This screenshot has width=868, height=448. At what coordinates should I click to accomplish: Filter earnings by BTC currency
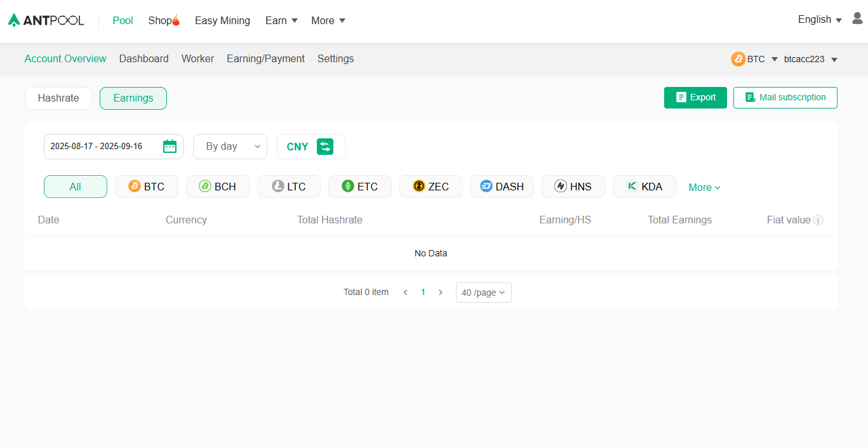pos(146,186)
